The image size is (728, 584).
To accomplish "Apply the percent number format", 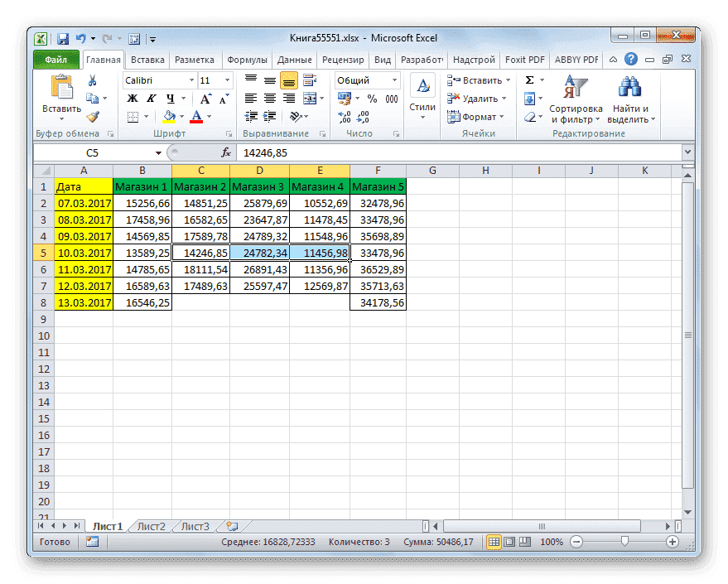I will [x=371, y=98].
